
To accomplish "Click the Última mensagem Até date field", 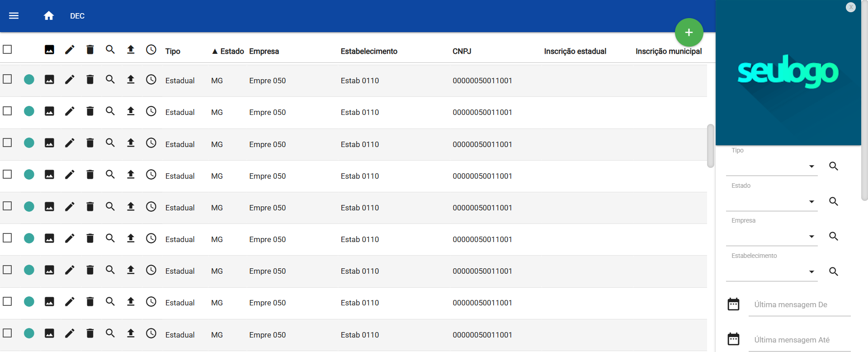I will (800, 340).
